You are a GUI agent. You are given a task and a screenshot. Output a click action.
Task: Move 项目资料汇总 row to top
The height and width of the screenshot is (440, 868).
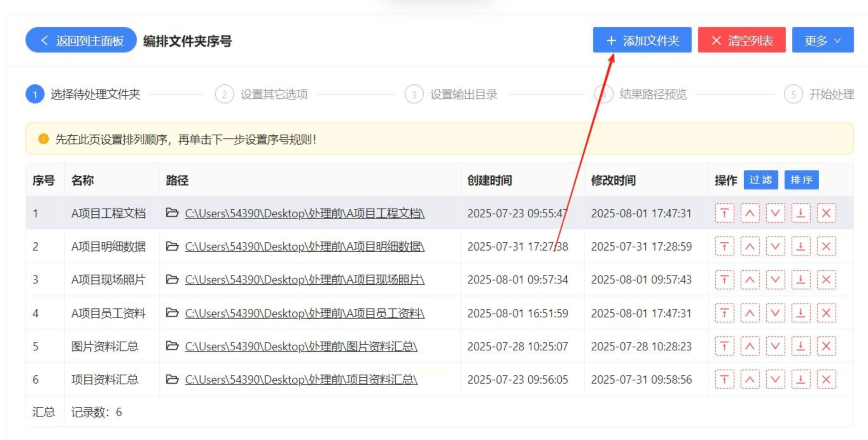click(724, 379)
